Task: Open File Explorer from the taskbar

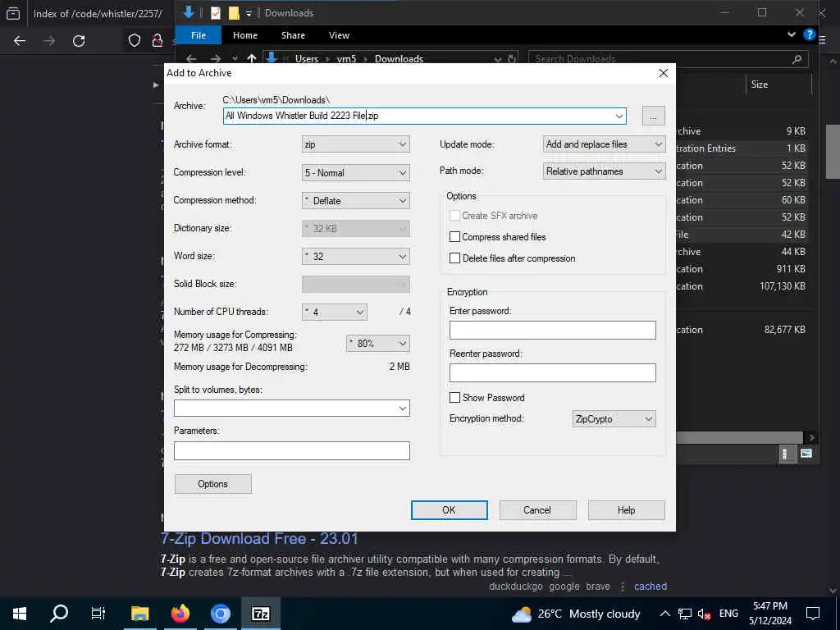Action: (139, 614)
